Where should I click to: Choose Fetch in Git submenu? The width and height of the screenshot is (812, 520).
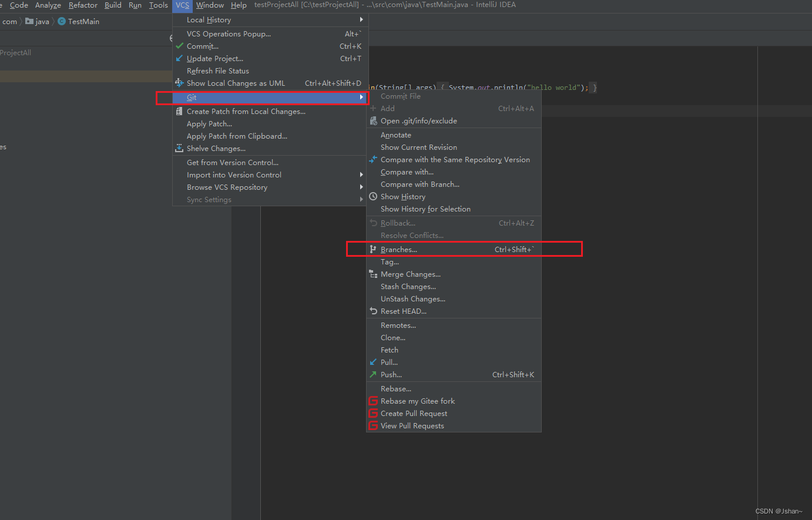[454, 350]
